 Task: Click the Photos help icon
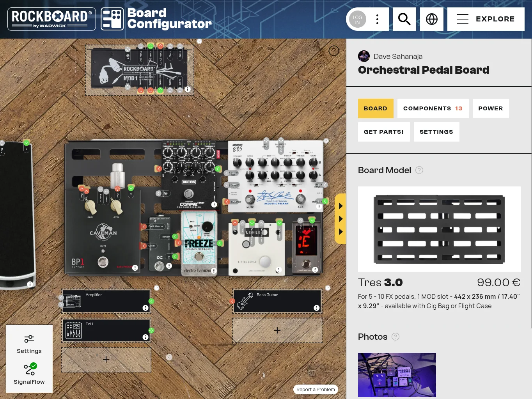coord(395,337)
